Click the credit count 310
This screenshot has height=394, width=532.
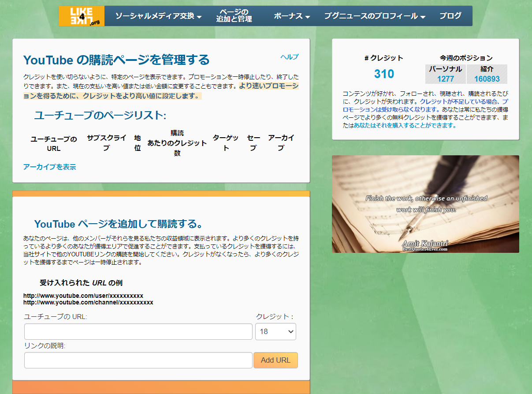(x=384, y=74)
